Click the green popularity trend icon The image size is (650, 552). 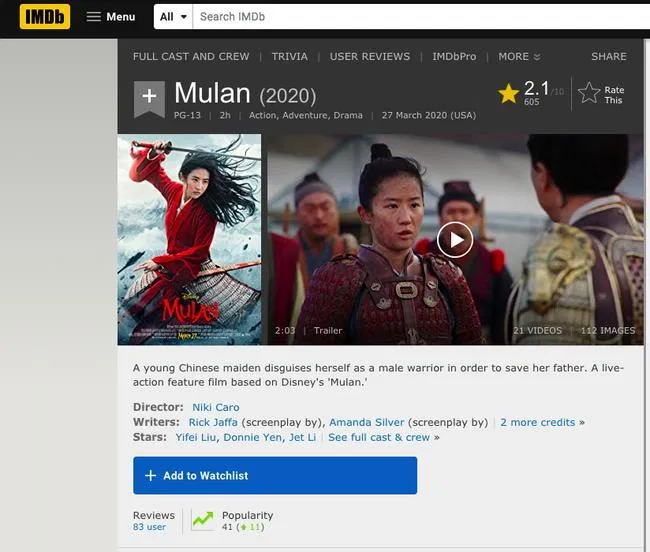pos(203,520)
